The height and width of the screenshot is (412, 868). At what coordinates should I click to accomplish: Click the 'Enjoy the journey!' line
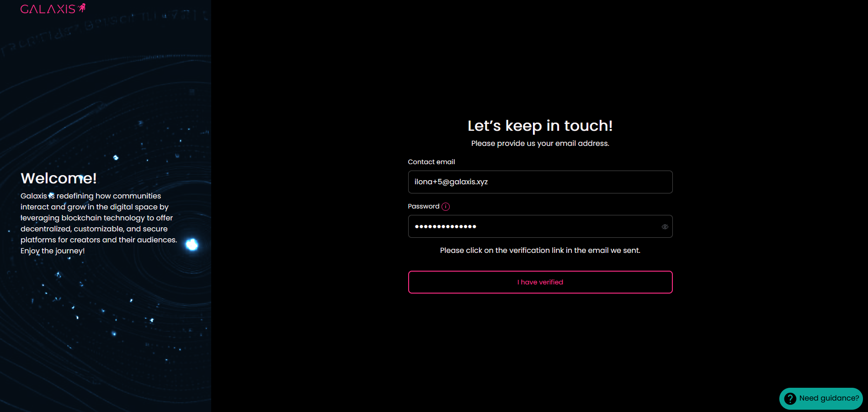(x=53, y=251)
